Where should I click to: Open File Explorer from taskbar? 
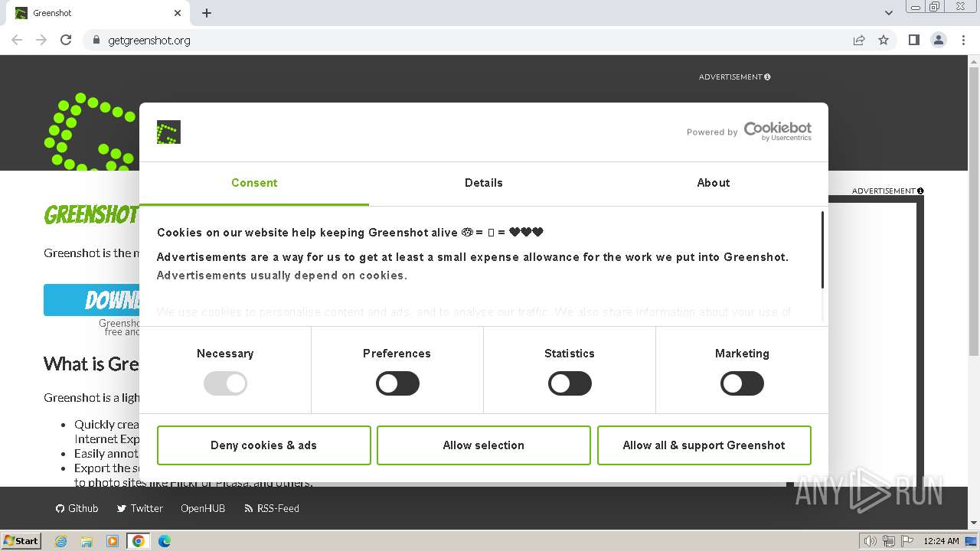tap(87, 541)
